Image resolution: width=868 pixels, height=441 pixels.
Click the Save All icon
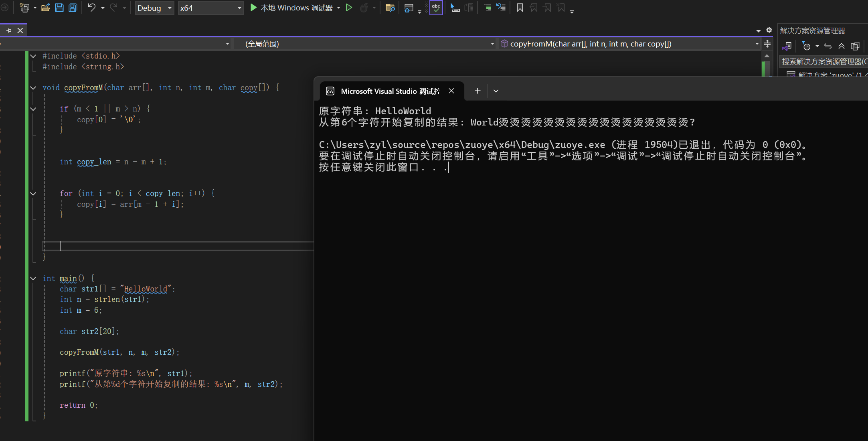(x=73, y=8)
